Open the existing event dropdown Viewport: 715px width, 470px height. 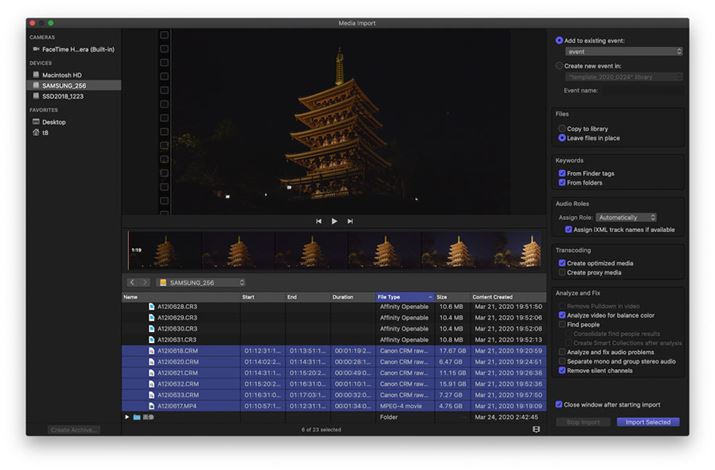(x=623, y=51)
